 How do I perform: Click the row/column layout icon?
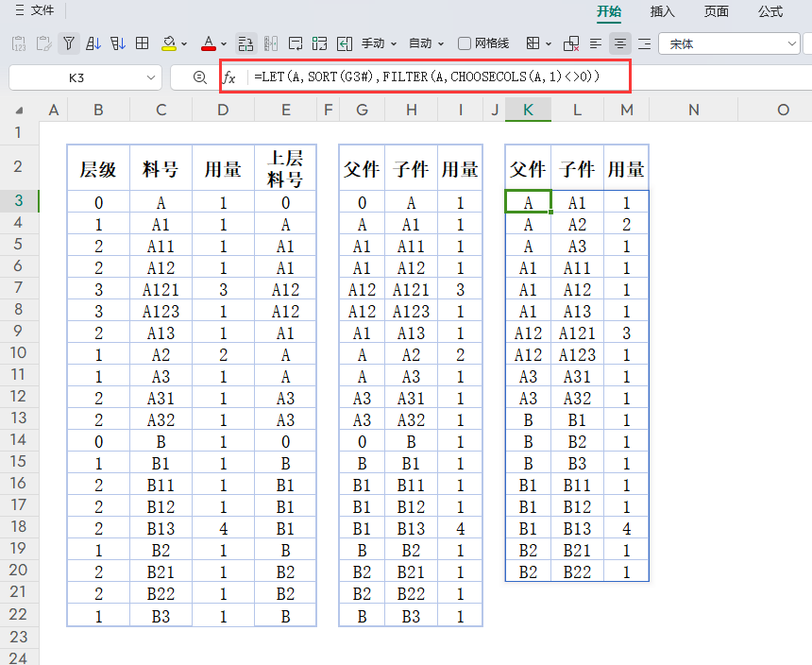pyautogui.click(x=245, y=43)
